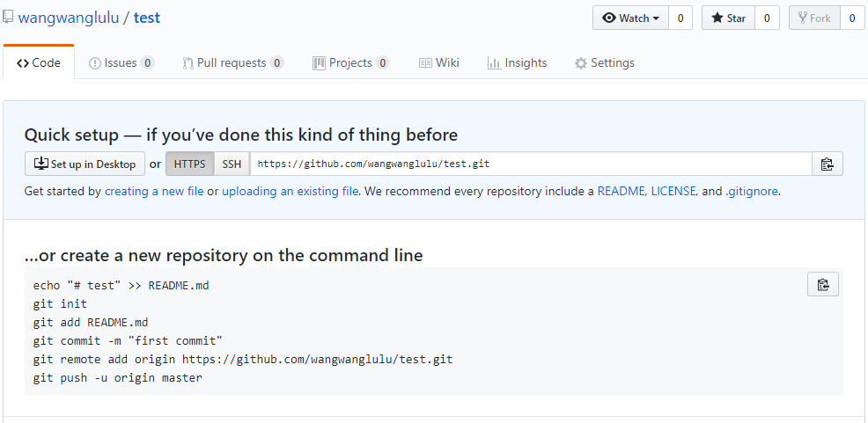Open the Insights tab with graph icon
This screenshot has height=423, width=868.
click(518, 63)
